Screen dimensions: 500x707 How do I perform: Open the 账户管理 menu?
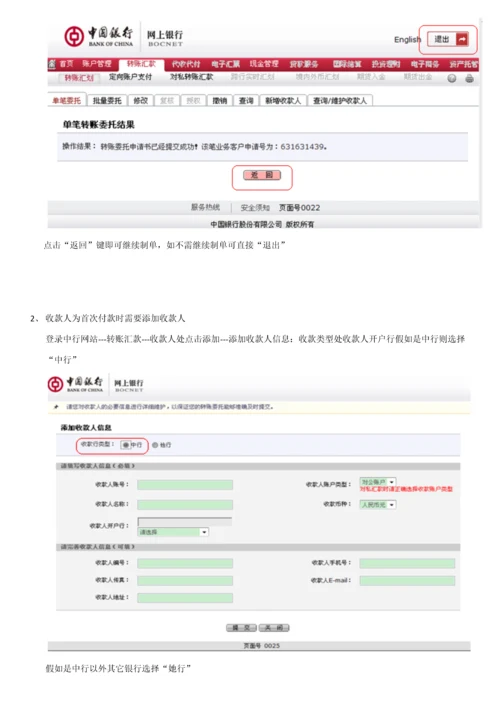pos(96,64)
